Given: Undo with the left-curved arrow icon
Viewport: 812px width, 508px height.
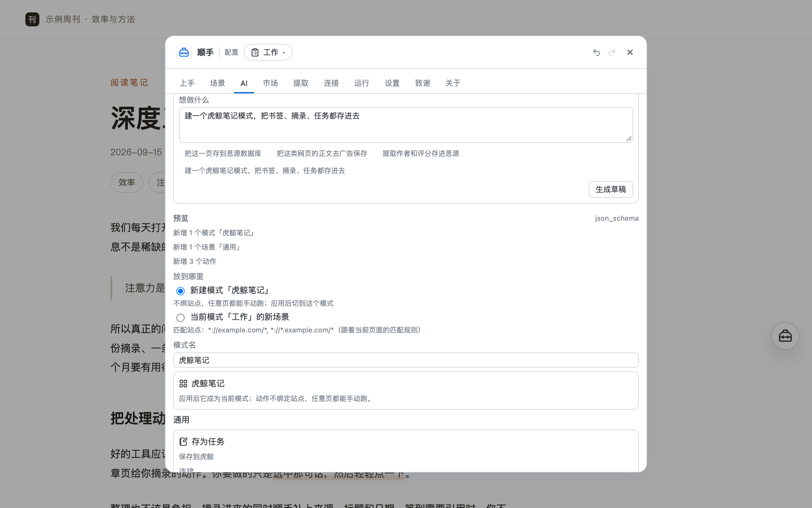Looking at the screenshot, I should pyautogui.click(x=596, y=52).
